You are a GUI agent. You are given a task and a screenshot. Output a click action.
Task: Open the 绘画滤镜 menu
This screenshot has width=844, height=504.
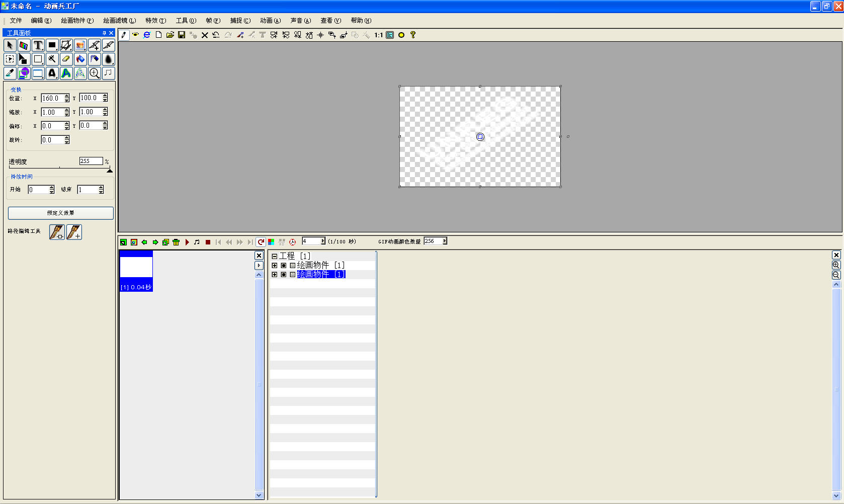pos(119,21)
